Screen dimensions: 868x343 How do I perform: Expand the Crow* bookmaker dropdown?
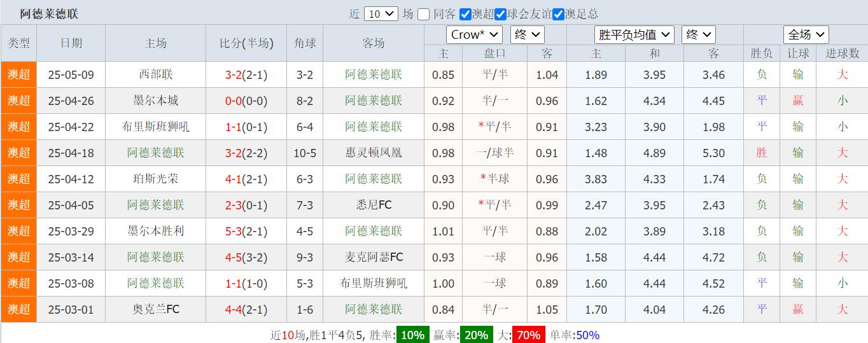point(474,34)
